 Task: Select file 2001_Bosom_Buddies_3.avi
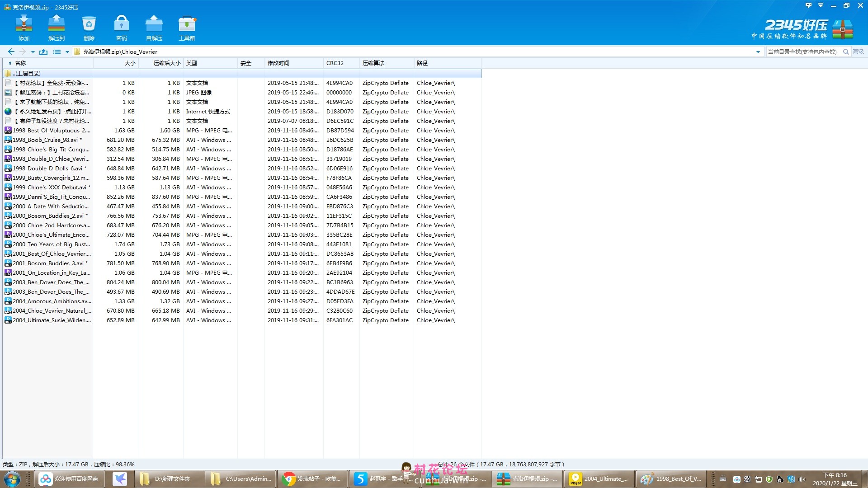tap(242, 263)
